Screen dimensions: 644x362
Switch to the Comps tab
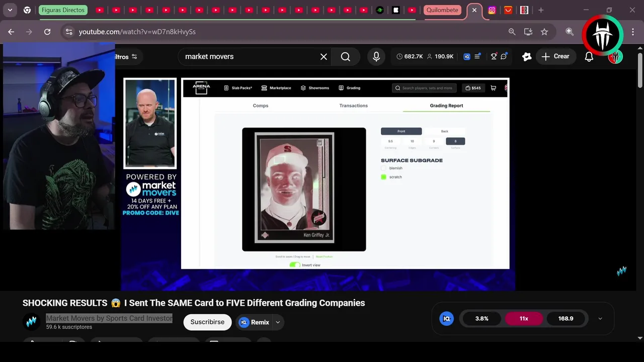[261, 106]
